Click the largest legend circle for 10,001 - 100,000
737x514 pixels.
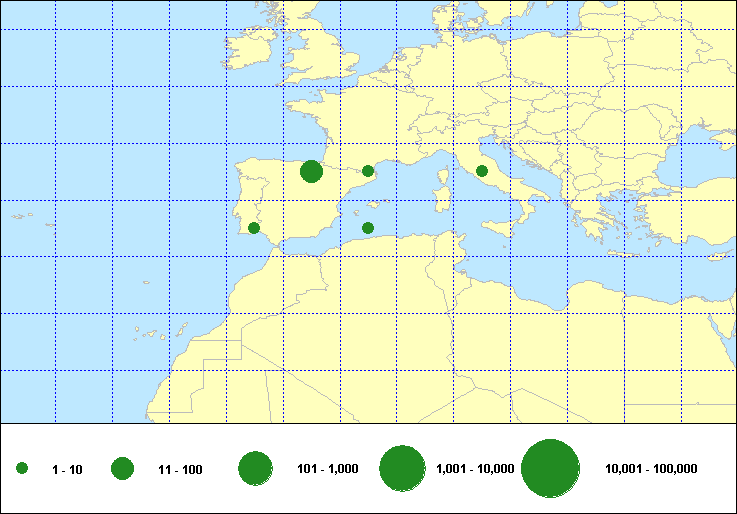click(551, 469)
